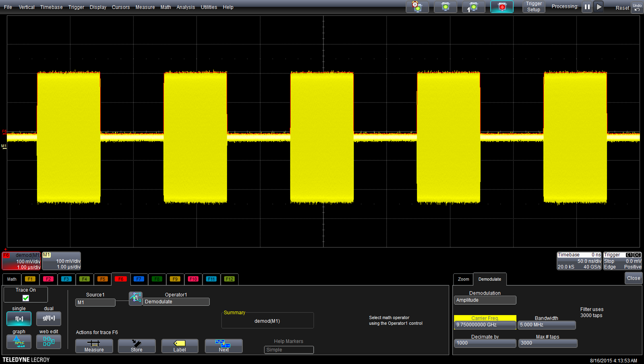Image resolution: width=644 pixels, height=364 pixels.
Task: Open the Measure menu
Action: click(x=145, y=7)
